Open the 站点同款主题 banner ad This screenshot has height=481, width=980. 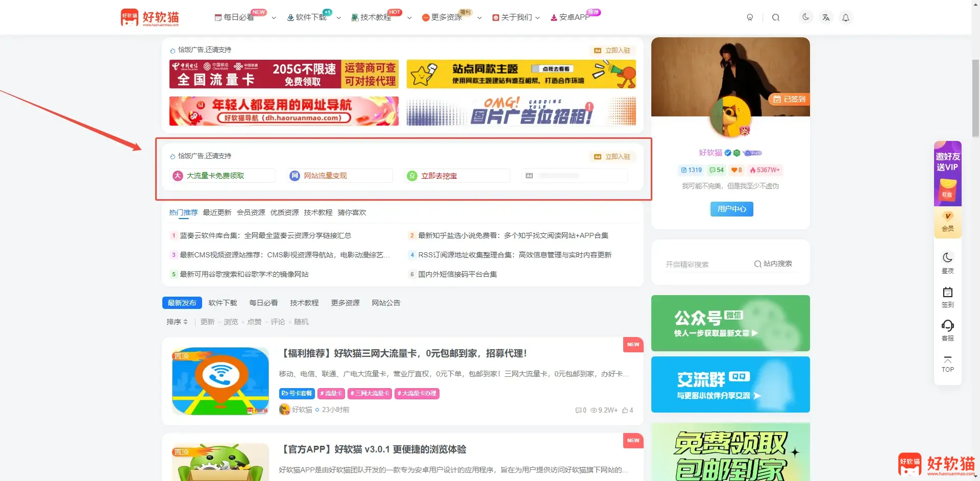(x=521, y=74)
